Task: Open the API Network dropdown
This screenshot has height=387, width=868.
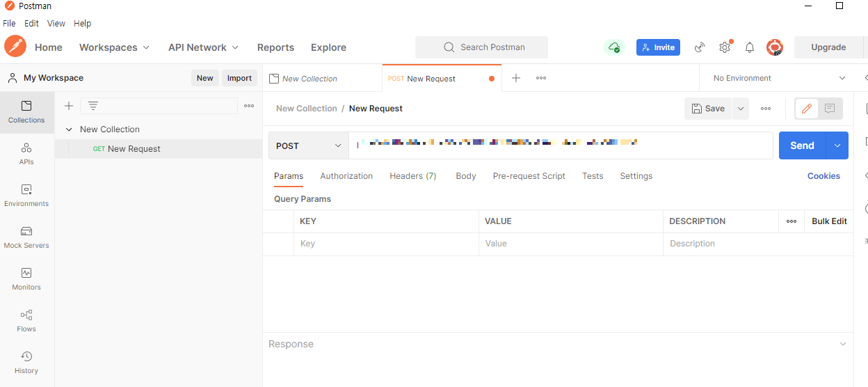Action: click(203, 47)
